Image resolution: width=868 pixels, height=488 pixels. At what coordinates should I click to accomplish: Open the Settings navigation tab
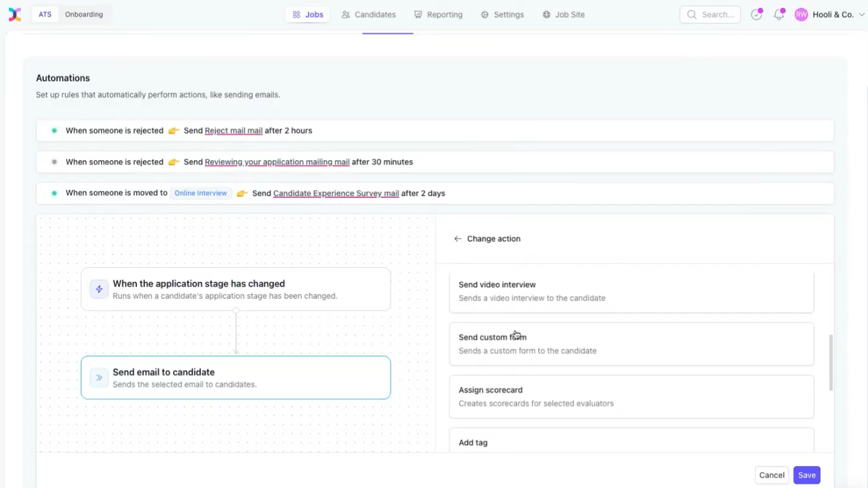click(502, 15)
